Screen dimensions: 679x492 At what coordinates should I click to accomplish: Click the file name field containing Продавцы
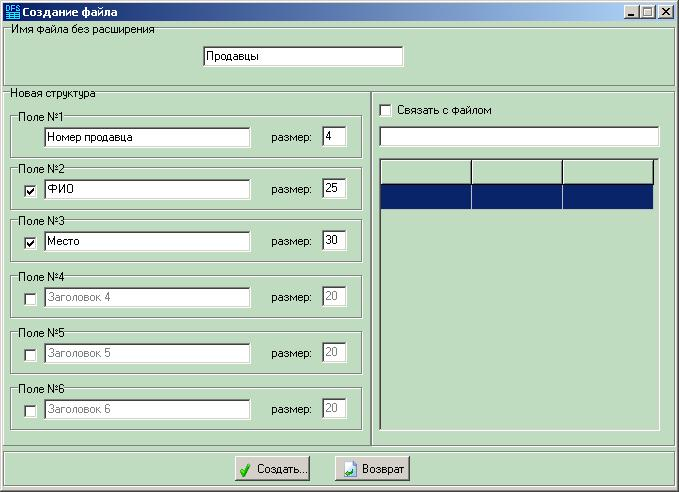point(302,57)
